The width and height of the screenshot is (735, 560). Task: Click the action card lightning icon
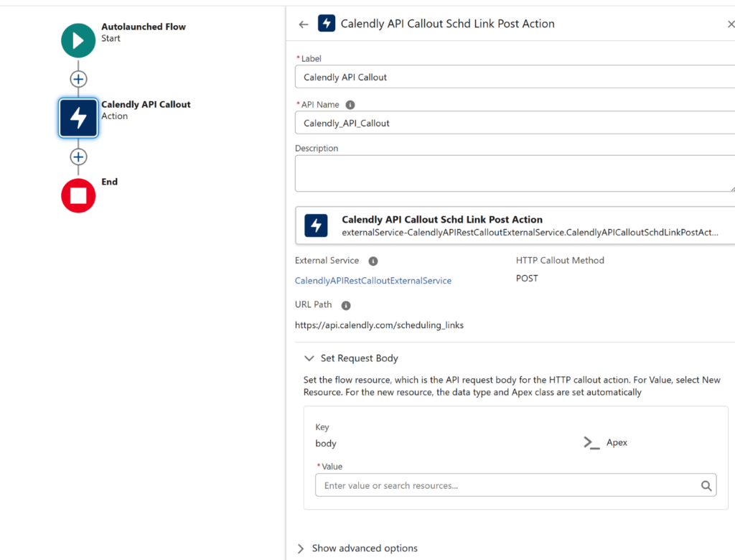(x=316, y=225)
